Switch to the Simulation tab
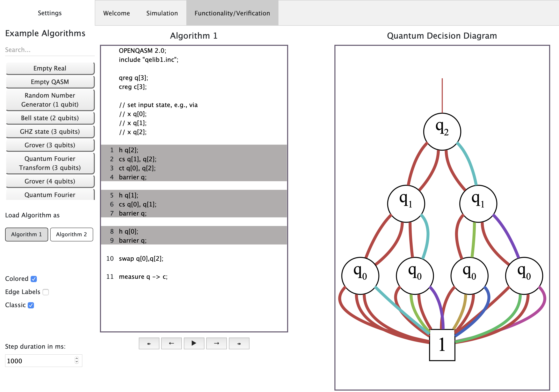The width and height of the screenshot is (559, 392). [x=162, y=13]
